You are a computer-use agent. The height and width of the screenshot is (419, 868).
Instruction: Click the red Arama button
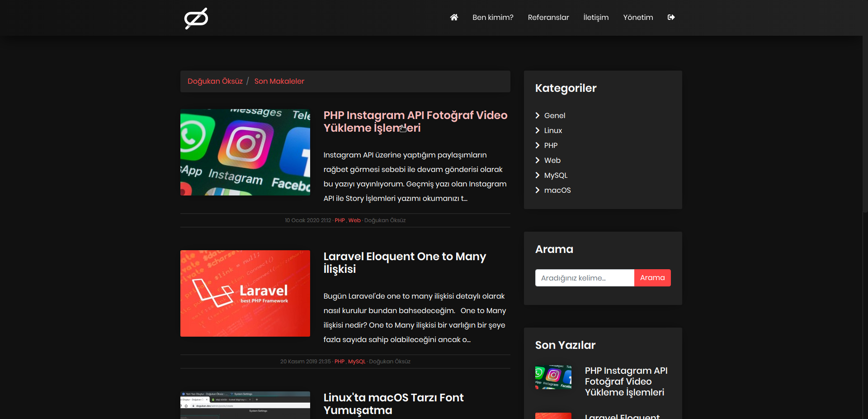[652, 278]
